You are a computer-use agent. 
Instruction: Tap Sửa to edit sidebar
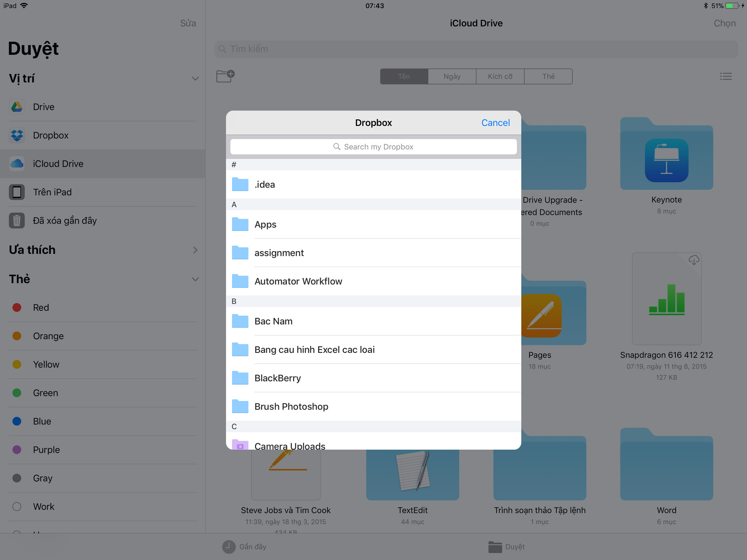(188, 23)
